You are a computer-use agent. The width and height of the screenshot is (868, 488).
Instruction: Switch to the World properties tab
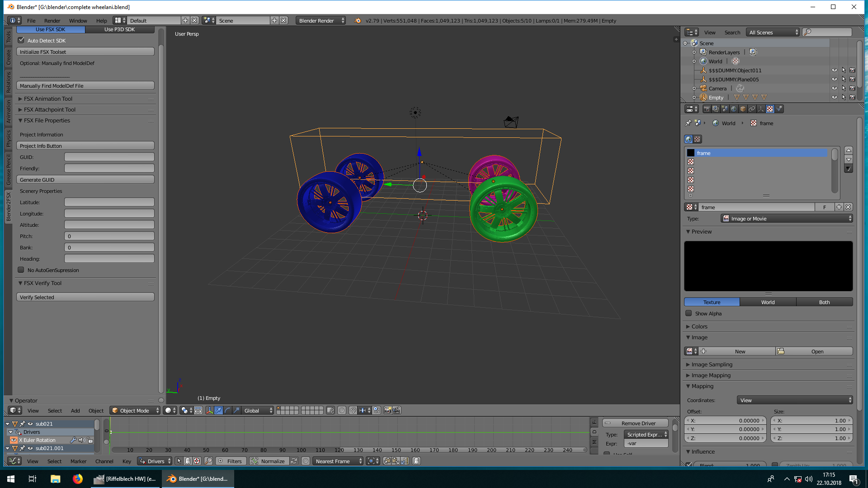click(x=734, y=108)
